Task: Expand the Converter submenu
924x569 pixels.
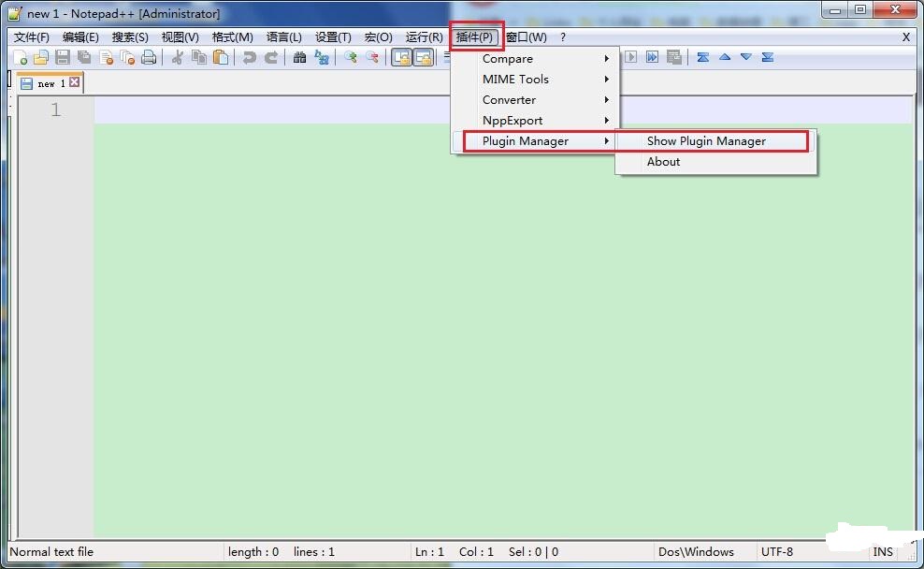Action: tap(535, 99)
